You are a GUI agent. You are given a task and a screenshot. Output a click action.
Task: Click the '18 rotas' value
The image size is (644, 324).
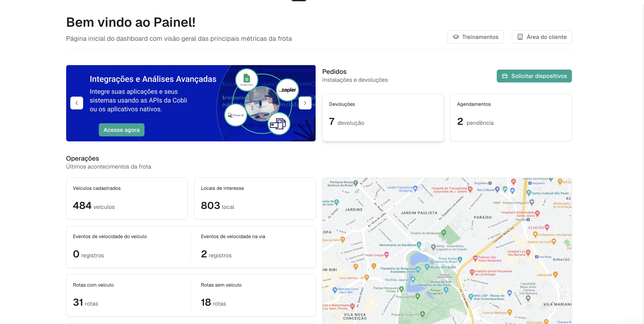(213, 302)
